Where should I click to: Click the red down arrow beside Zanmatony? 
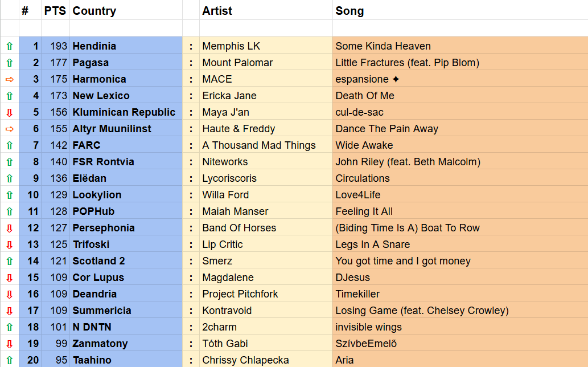[x=9, y=344]
